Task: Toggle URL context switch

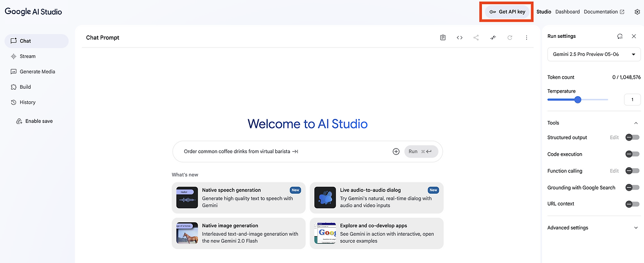Action: tap(632, 204)
